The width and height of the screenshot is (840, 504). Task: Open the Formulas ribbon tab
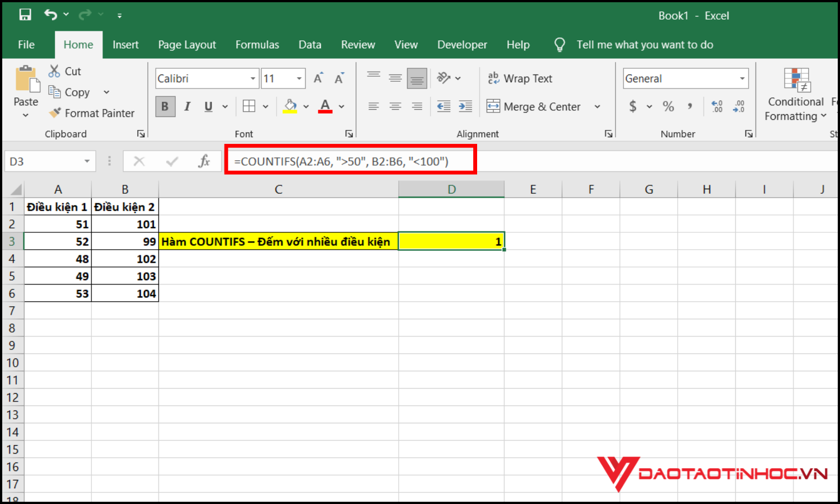[257, 45]
